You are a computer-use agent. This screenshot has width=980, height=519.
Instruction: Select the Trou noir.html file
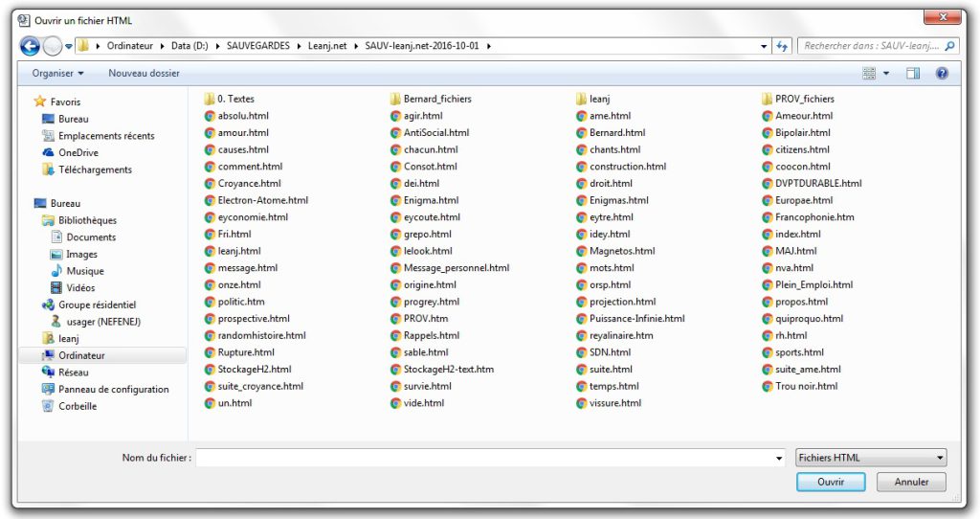pyautogui.click(x=806, y=386)
